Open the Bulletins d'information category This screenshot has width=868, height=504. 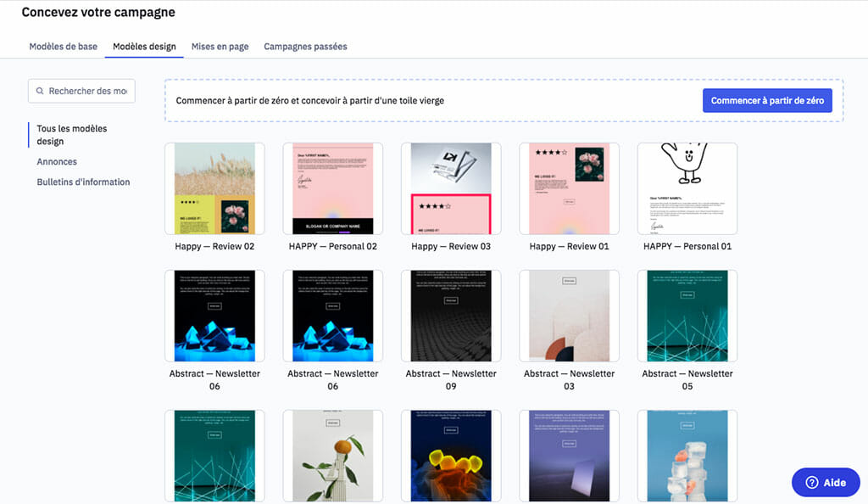click(83, 182)
